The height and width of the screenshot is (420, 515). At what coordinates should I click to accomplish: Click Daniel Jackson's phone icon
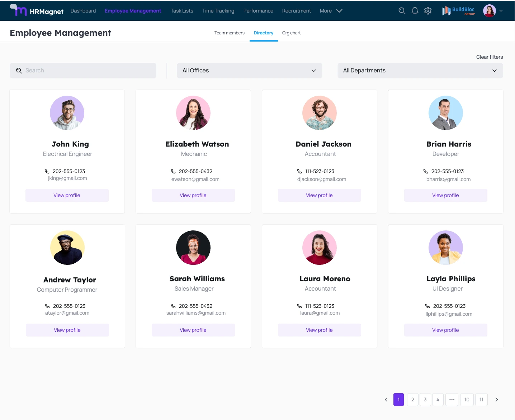299,171
